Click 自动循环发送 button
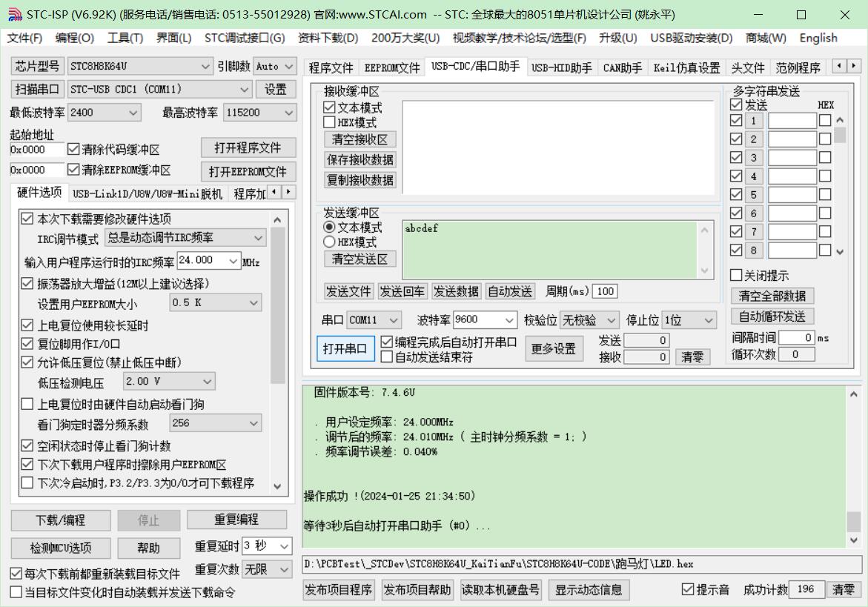Screen dimensions: 868x607 772,316
